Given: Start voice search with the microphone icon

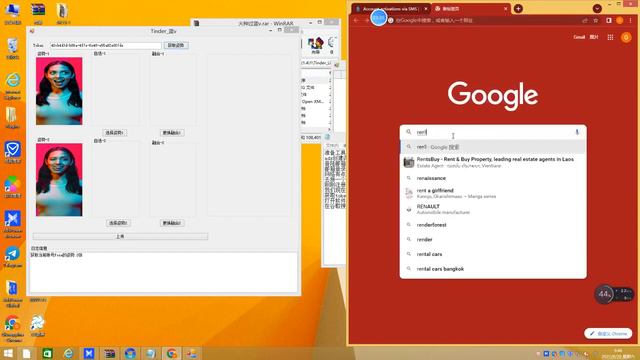Looking at the screenshot, I should tap(577, 132).
